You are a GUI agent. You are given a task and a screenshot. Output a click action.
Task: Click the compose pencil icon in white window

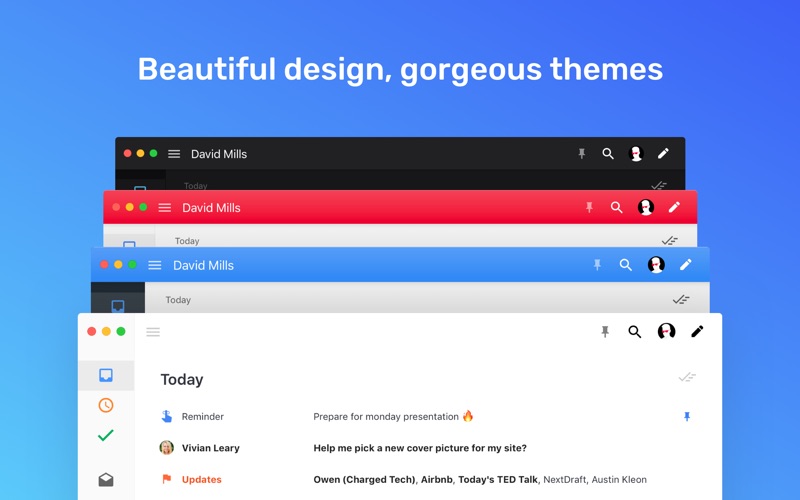(x=697, y=332)
